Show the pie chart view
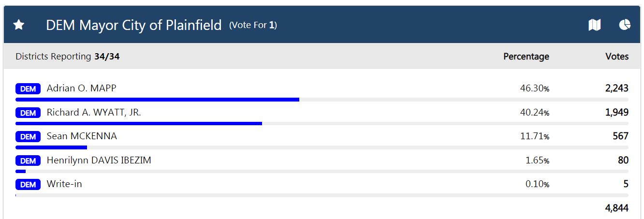 625,25
